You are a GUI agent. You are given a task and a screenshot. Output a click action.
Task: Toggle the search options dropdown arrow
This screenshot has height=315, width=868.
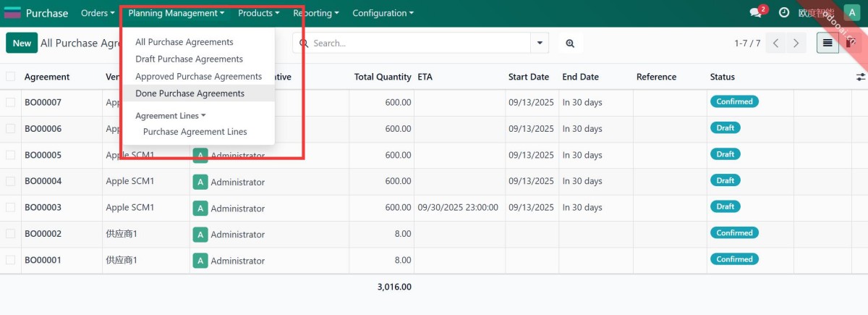pyautogui.click(x=539, y=43)
